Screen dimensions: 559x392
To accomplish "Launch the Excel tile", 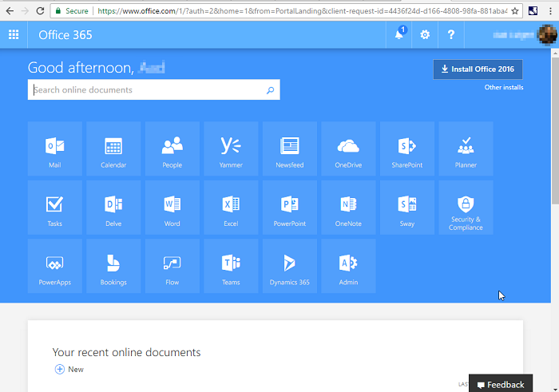I will 231,208.
